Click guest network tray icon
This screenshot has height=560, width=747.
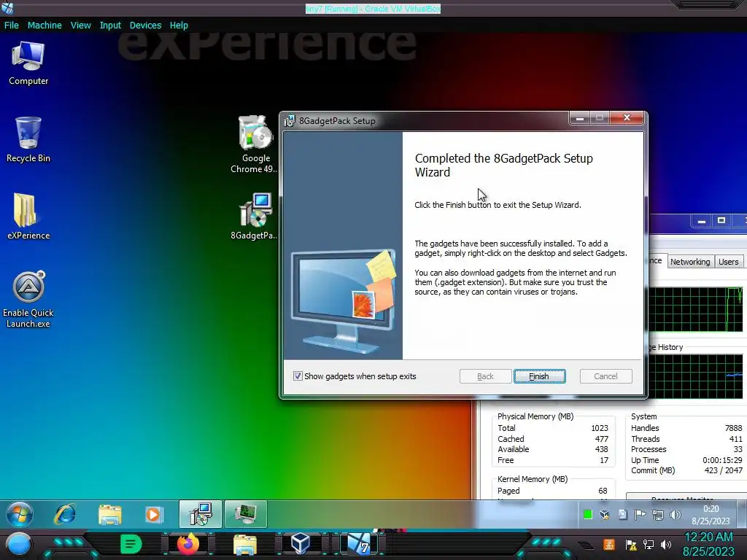(658, 514)
